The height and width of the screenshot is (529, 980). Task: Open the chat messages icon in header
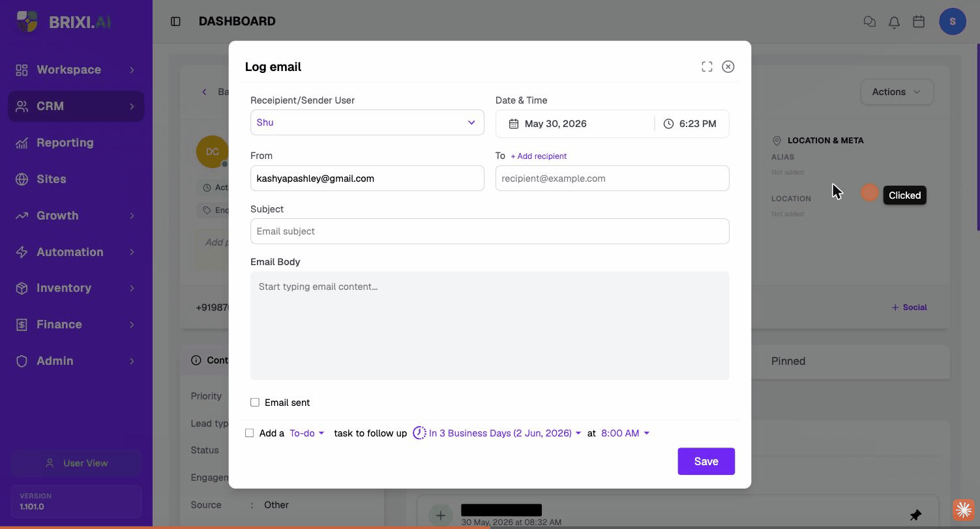tap(869, 21)
